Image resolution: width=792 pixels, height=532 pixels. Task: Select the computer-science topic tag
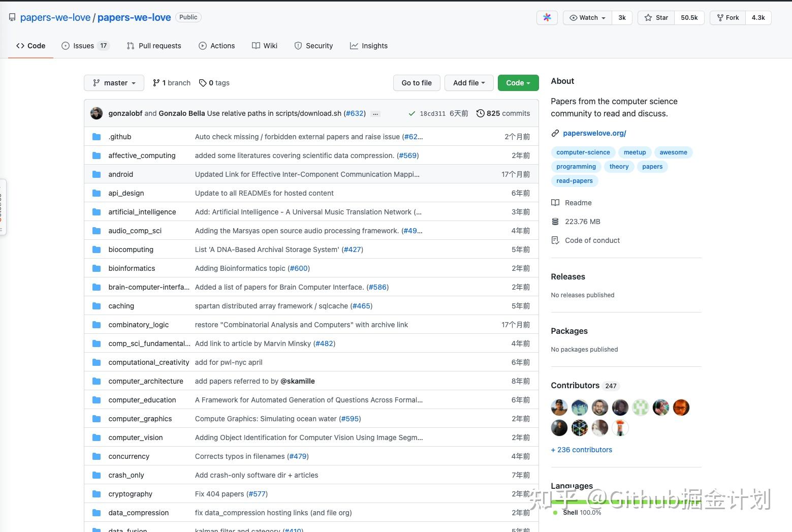(583, 152)
